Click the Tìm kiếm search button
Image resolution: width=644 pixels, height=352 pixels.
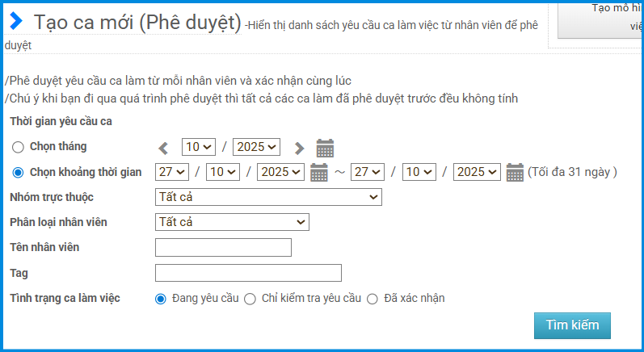pyautogui.click(x=572, y=325)
